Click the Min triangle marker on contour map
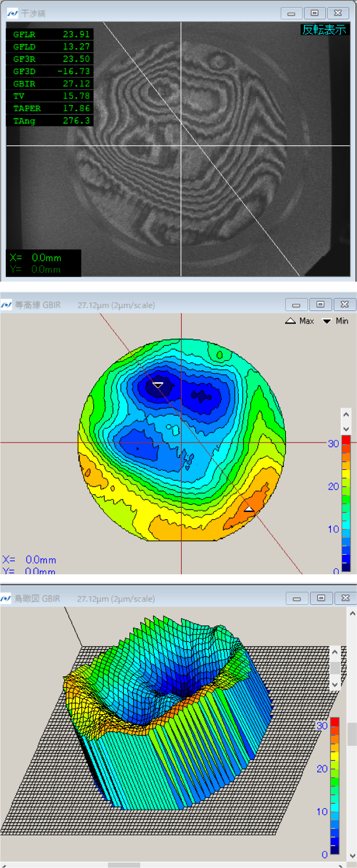The height and width of the screenshot is (868, 357). (x=158, y=384)
